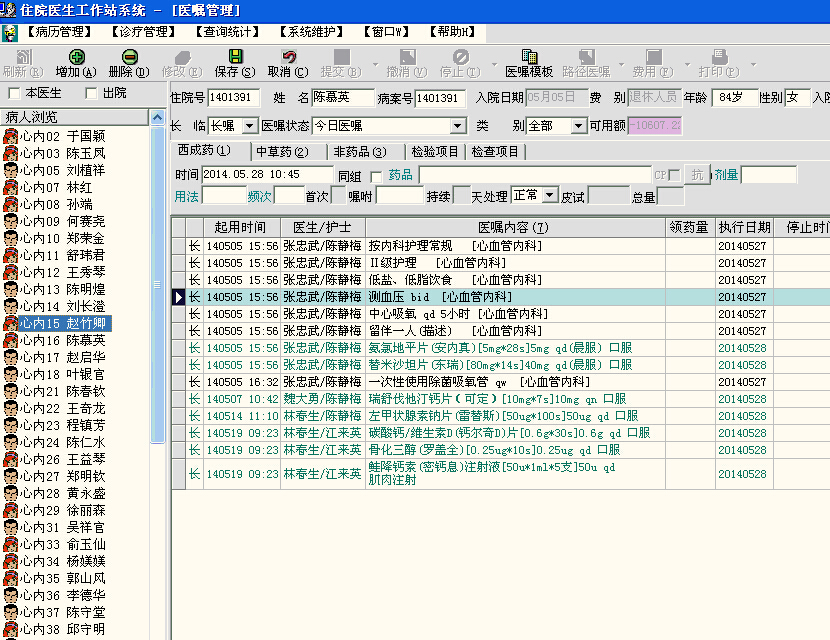Screen dimensions: 830x640
Task: Open the 类别 全部 dropdown
Action: (577, 126)
